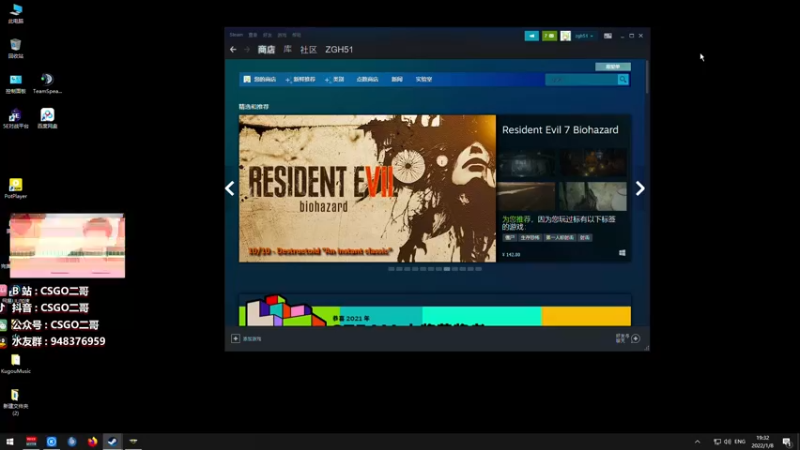Open the Windows Start menu

click(10, 441)
